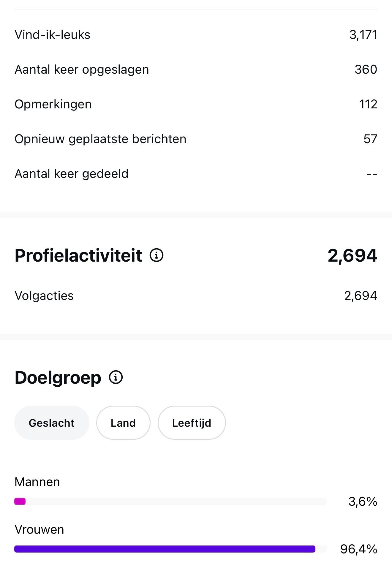Tap the Vind-ik-leuks row label
This screenshot has height=574, width=392.
coord(52,35)
